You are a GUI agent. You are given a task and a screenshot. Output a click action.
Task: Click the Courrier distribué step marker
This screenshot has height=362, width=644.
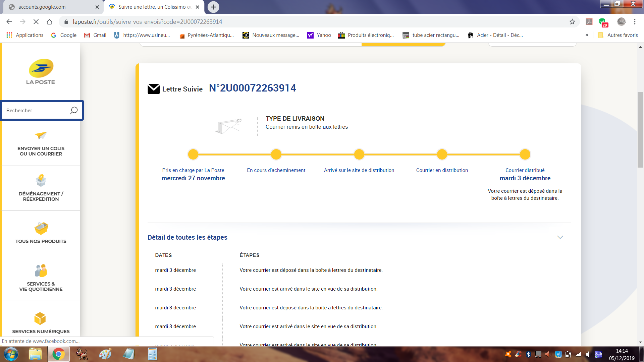pyautogui.click(x=525, y=154)
